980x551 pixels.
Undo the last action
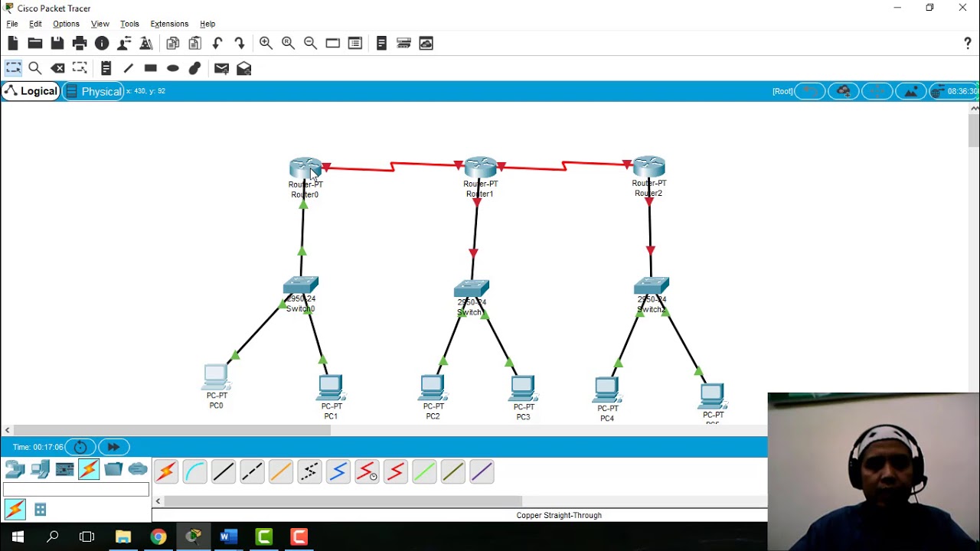pos(217,44)
